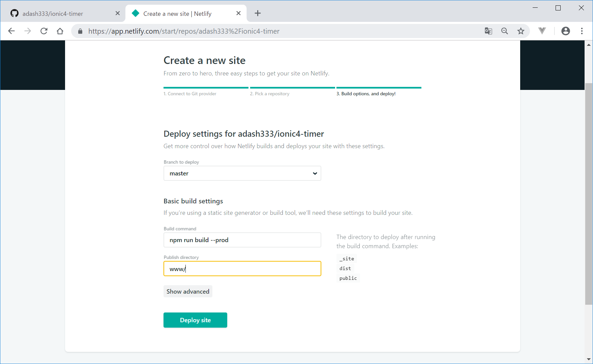Open the zoom magnifier icon in address bar
Image resolution: width=593 pixels, height=364 pixels.
coord(504,31)
